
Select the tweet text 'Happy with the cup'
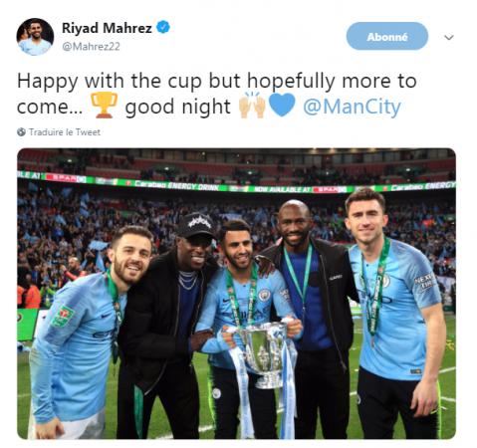[x=110, y=82]
